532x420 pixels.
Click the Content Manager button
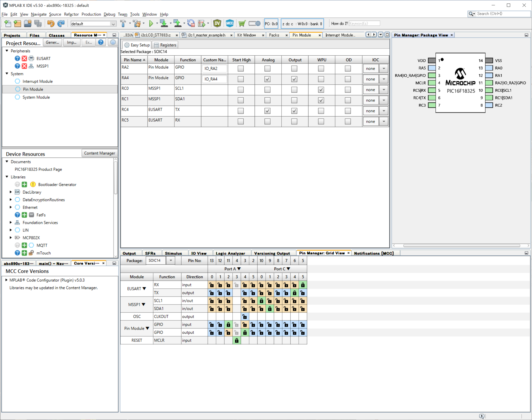point(100,153)
